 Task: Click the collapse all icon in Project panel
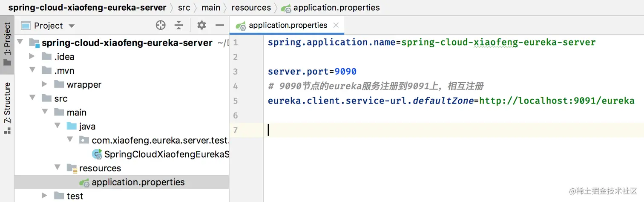click(x=179, y=25)
